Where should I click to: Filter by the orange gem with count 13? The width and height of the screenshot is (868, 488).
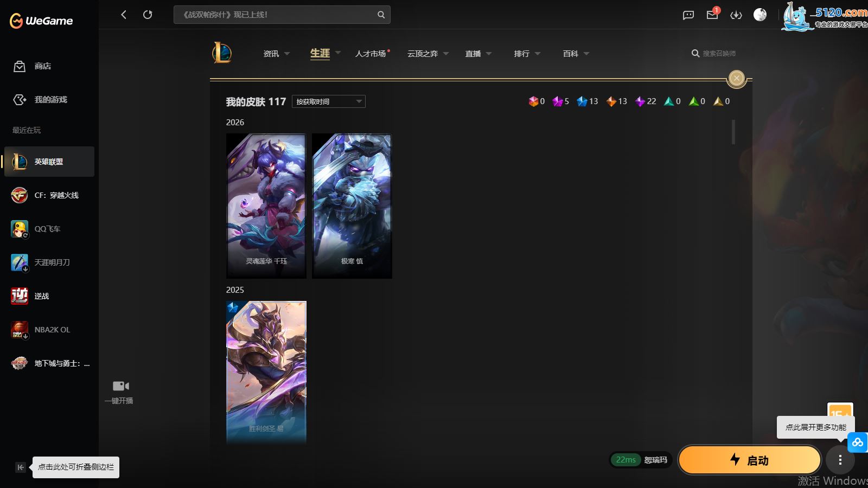pyautogui.click(x=611, y=101)
